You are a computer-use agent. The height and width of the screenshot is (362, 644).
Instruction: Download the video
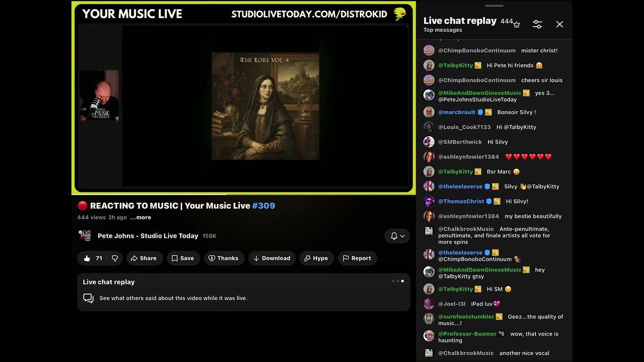(272, 258)
